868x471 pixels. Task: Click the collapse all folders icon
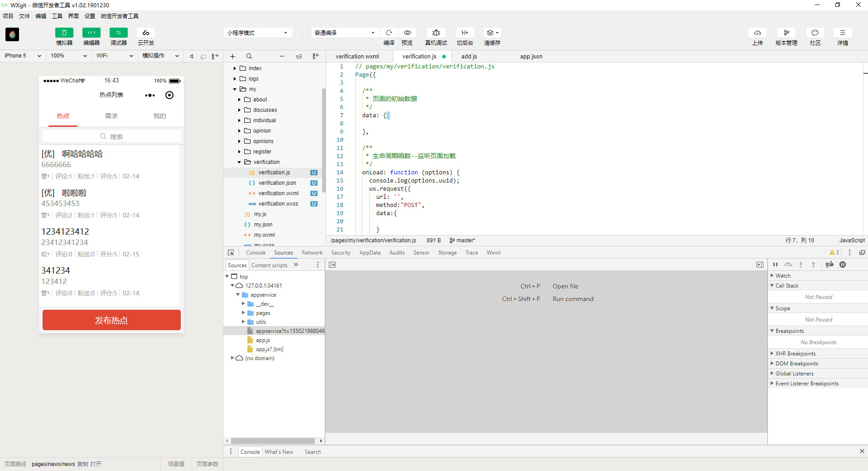[x=299, y=56]
